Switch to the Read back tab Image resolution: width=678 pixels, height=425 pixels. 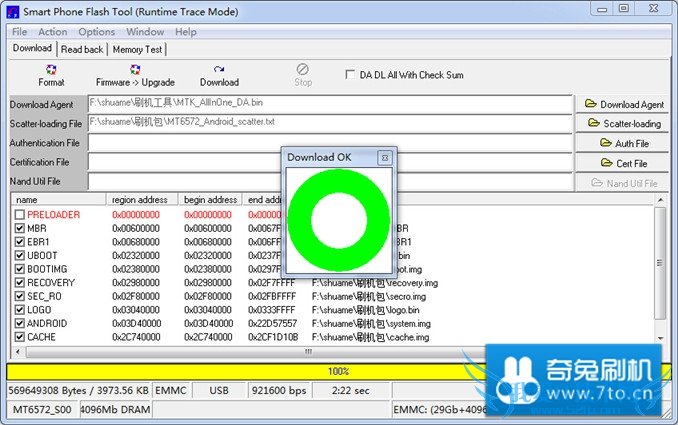82,49
